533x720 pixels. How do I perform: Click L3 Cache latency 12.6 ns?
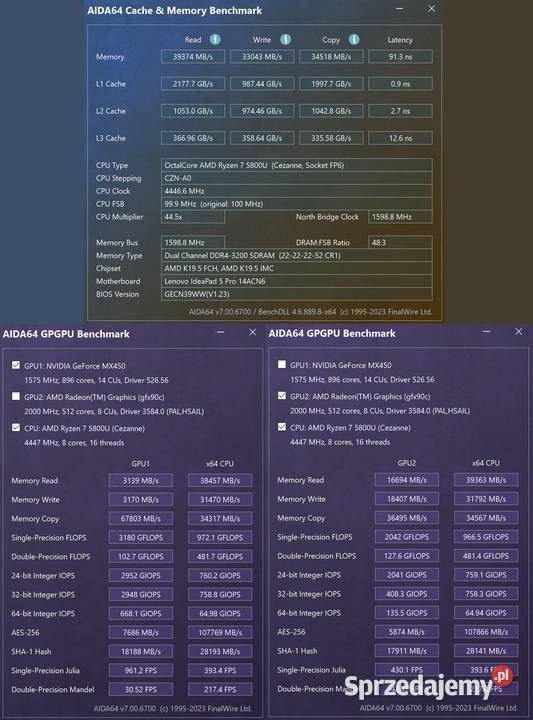pos(400,138)
